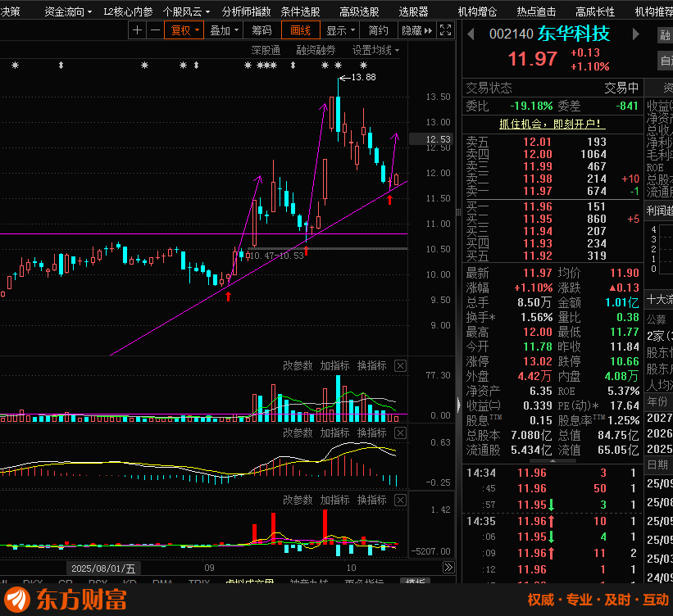Close the MACD indicator panel
Screen dimensions: 673x616
click(x=400, y=433)
